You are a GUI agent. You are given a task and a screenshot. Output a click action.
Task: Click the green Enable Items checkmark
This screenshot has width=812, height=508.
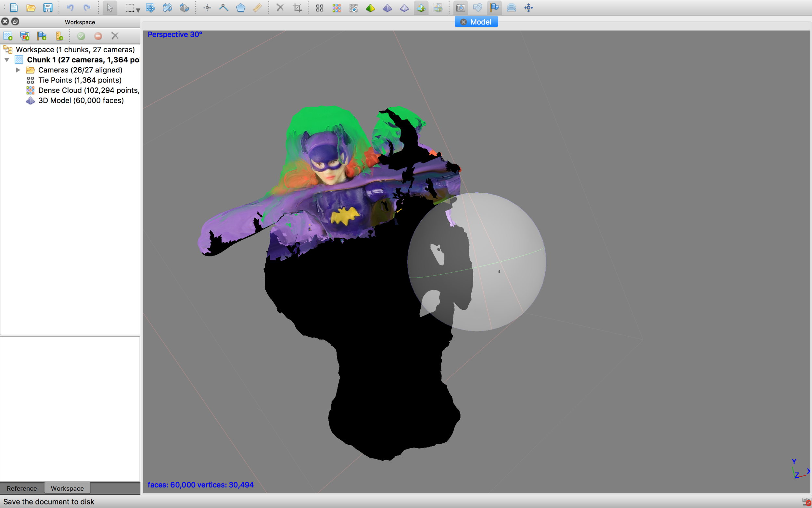(81, 36)
